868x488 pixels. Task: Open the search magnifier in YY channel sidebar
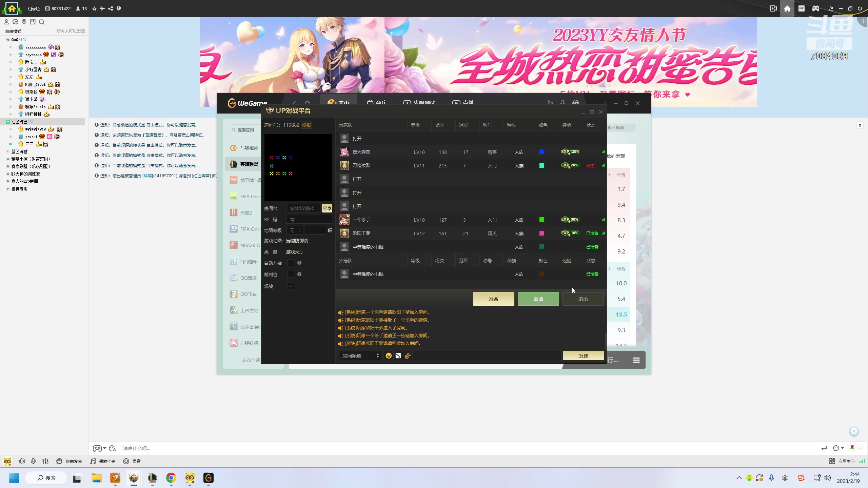[x=42, y=22]
